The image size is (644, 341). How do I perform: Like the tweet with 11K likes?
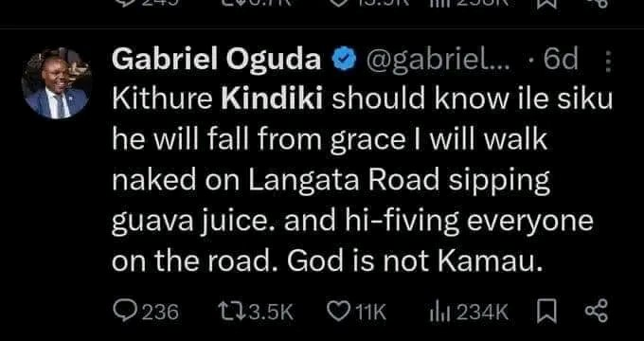tap(356, 313)
